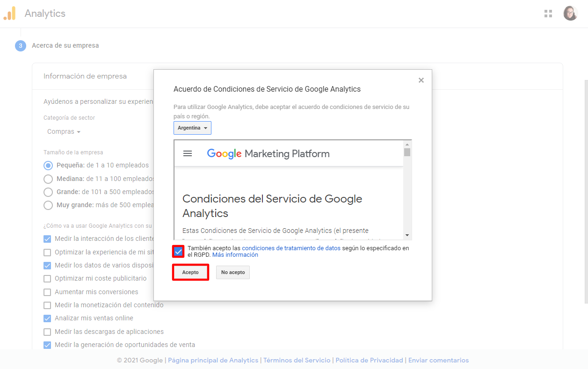Check Optimizar la experiencia de mi sitio
This screenshot has width=588, height=369.
(47, 252)
